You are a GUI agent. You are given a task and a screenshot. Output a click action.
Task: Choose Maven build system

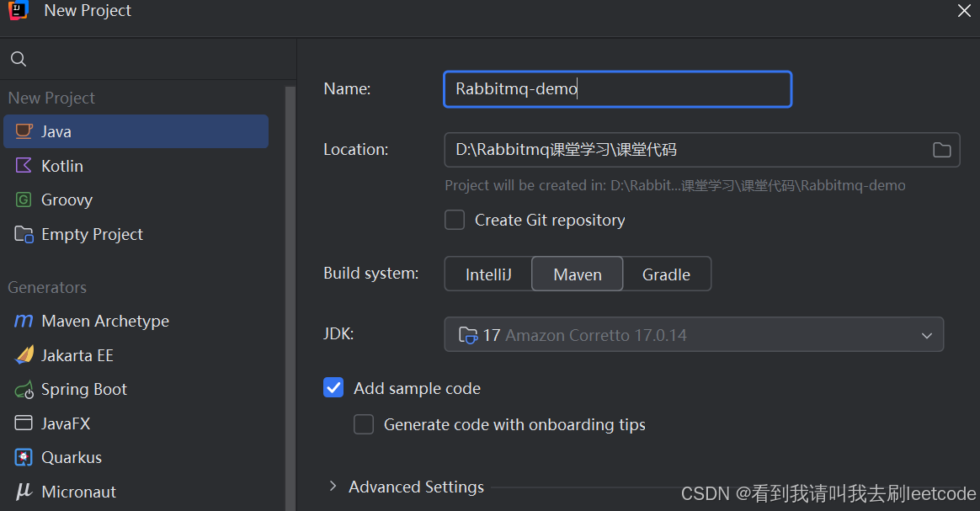coord(578,274)
